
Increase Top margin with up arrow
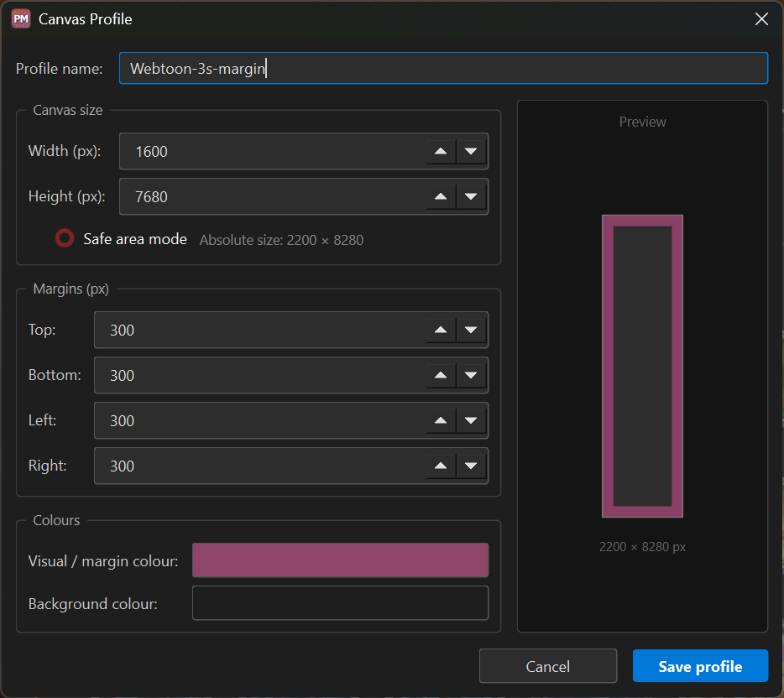[441, 330]
